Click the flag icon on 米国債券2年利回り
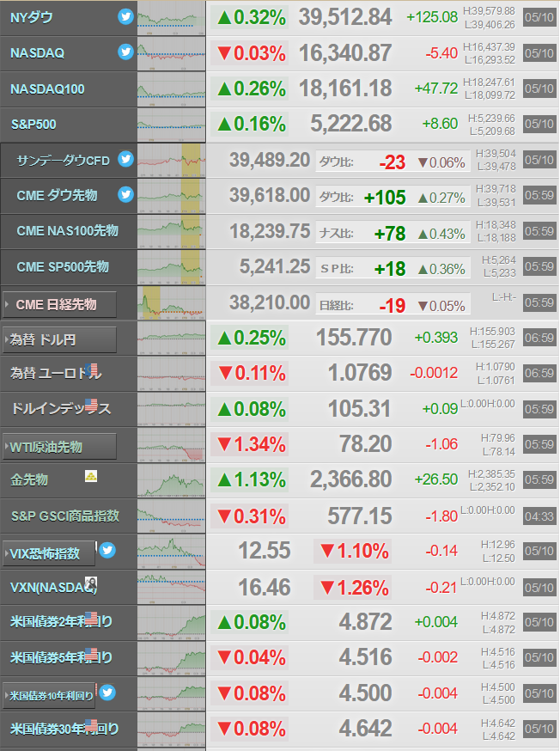The height and width of the screenshot is (751, 560). 91,618
